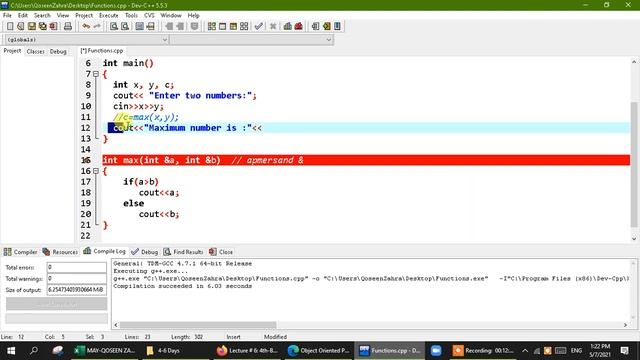This screenshot has width=640, height=360.
Task: Open the Help menu
Action: [x=193, y=16]
